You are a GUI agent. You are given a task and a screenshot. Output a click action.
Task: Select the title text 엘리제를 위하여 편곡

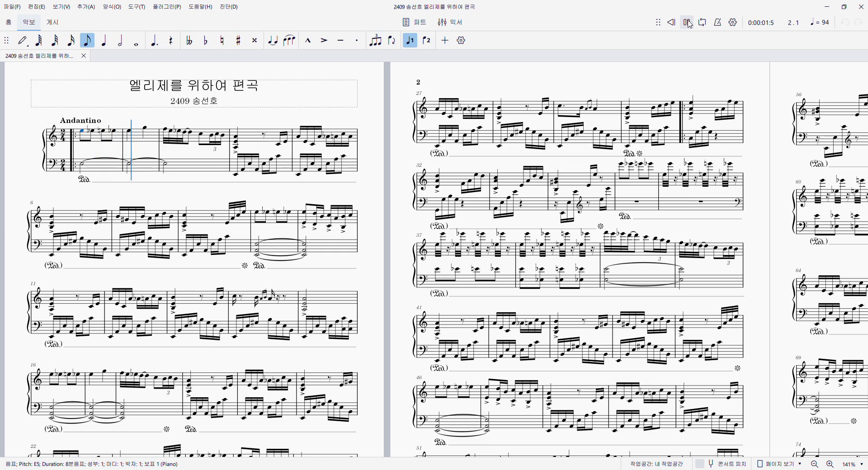pos(194,85)
